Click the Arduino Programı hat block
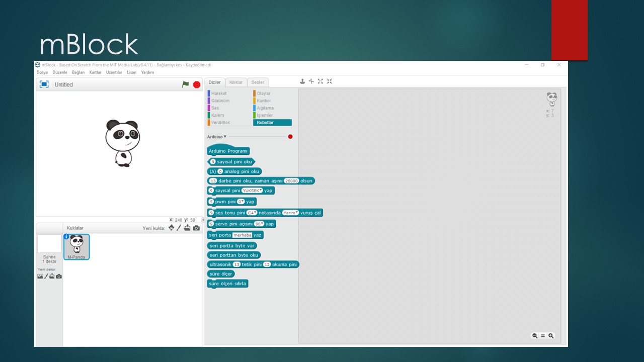This screenshot has width=644, height=362. click(228, 150)
